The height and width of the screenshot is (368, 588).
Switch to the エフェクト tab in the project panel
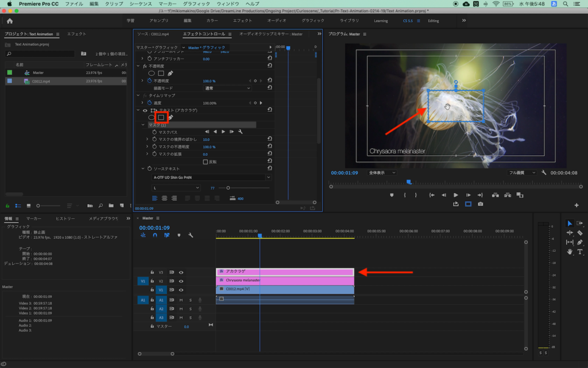click(x=76, y=34)
